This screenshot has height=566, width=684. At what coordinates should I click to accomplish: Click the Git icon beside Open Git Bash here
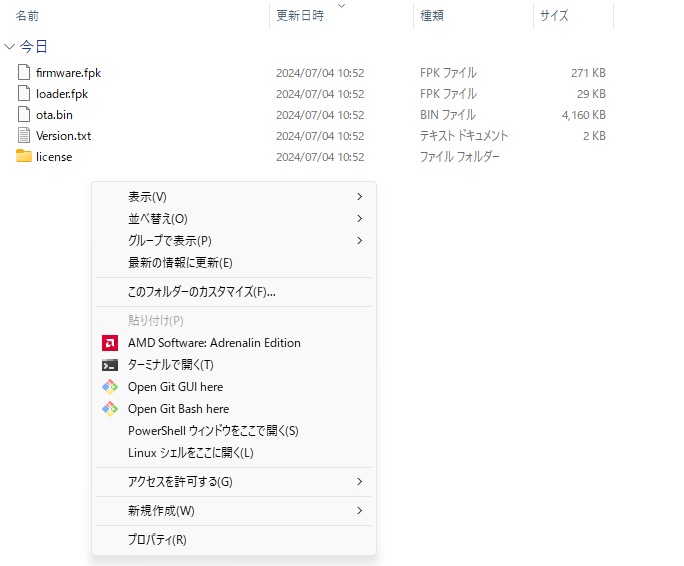point(110,409)
